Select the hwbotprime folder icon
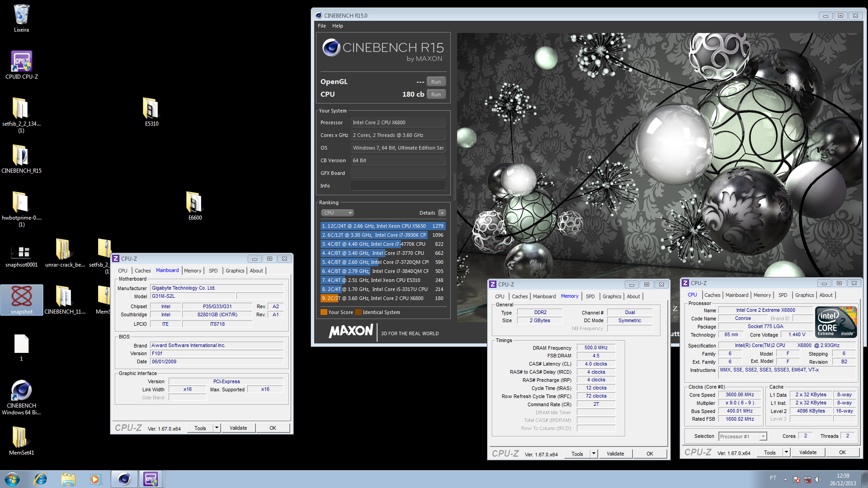This screenshot has height=488, width=868. coord(21,209)
